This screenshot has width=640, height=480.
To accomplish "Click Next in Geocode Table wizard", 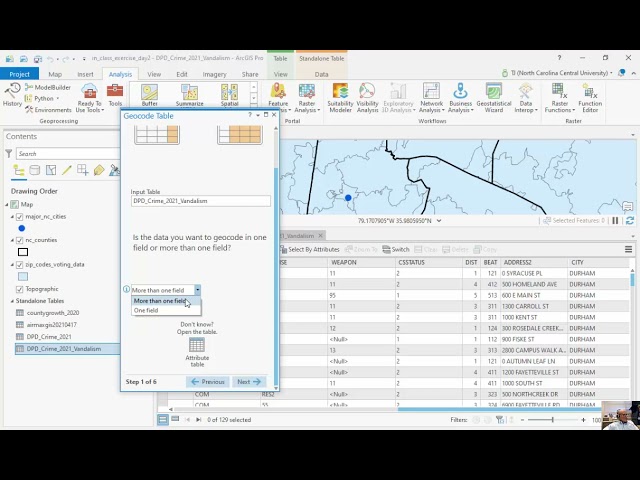I will pos(249,382).
